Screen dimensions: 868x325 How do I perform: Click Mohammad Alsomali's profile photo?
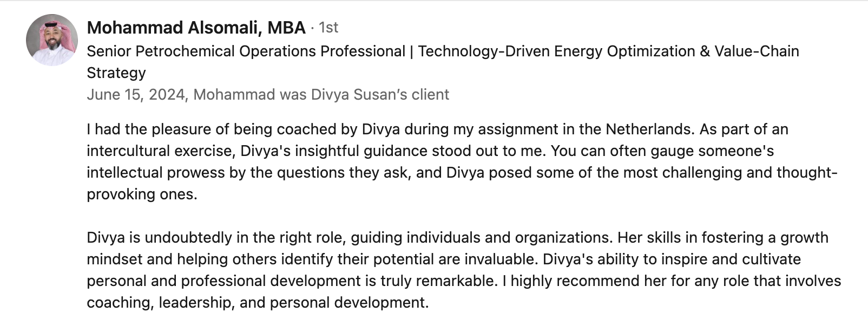[51, 40]
